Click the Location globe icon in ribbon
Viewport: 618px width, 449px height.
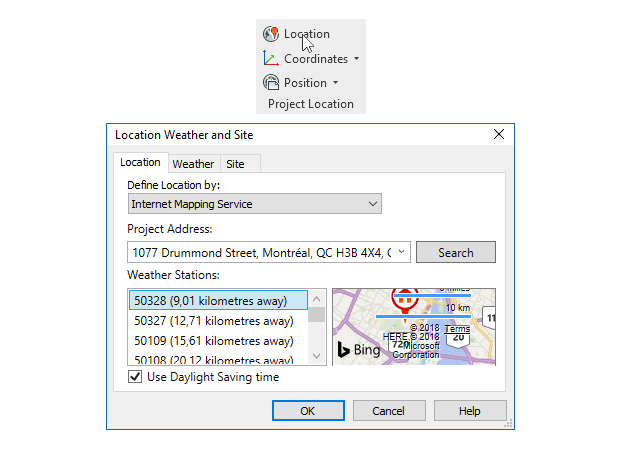coord(271,34)
